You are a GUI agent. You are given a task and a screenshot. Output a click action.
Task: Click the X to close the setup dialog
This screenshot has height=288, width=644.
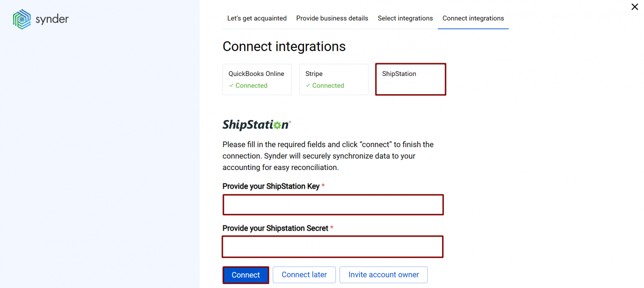[634, 7]
